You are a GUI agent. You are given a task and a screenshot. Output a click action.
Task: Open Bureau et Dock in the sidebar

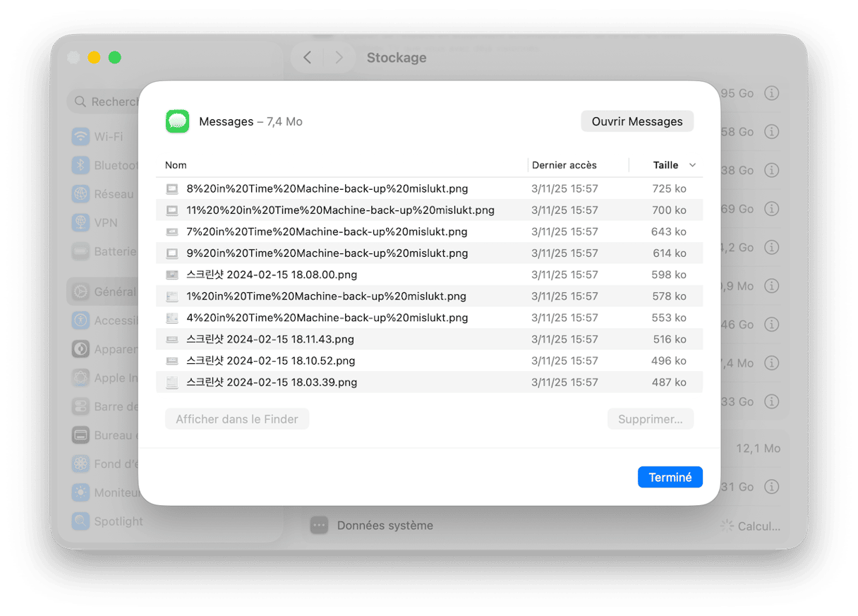104,435
